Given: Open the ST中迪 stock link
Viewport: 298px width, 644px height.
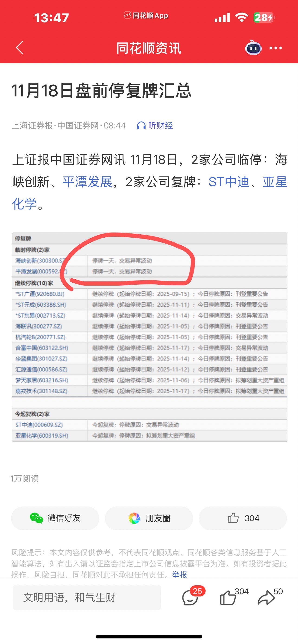Looking at the screenshot, I should 229,182.
